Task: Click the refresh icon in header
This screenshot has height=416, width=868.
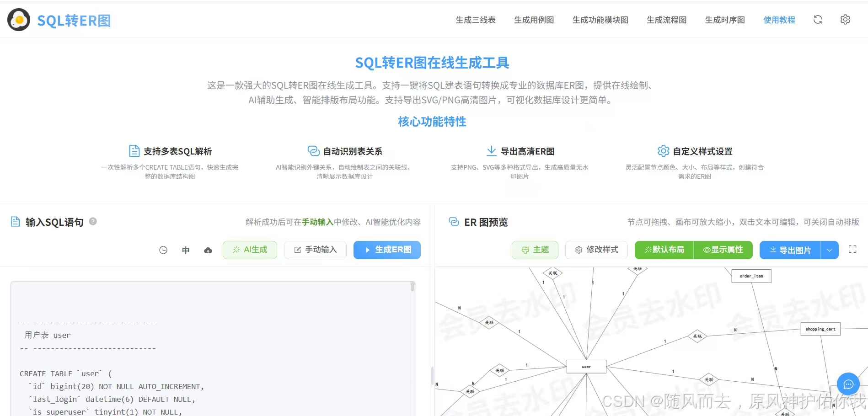Action: click(818, 20)
